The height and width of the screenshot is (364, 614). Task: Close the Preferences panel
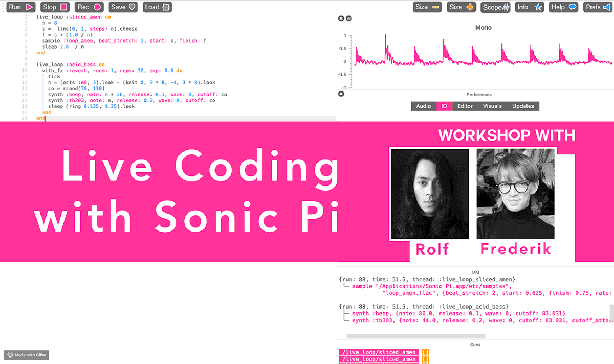[x=341, y=94]
